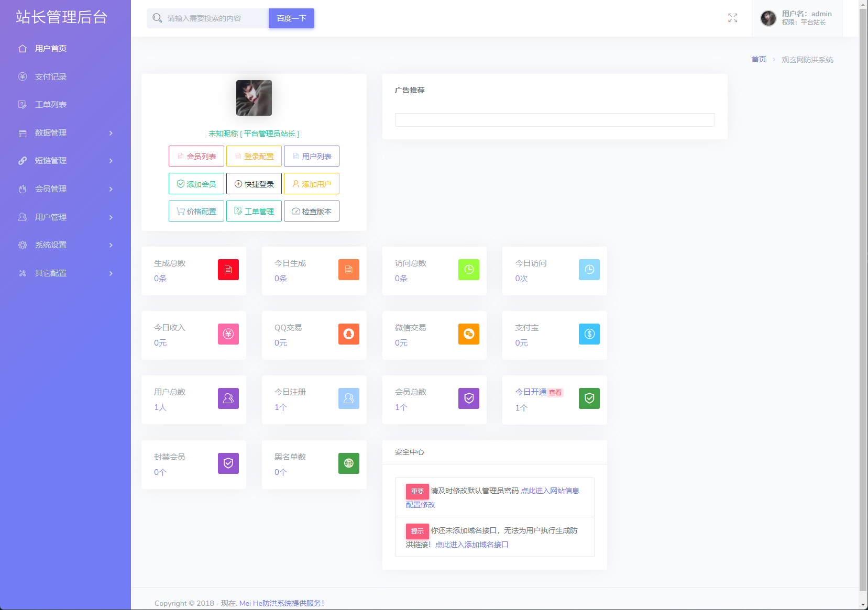Click the purple user icon for 用户总数
This screenshot has width=868, height=610.
tap(228, 398)
